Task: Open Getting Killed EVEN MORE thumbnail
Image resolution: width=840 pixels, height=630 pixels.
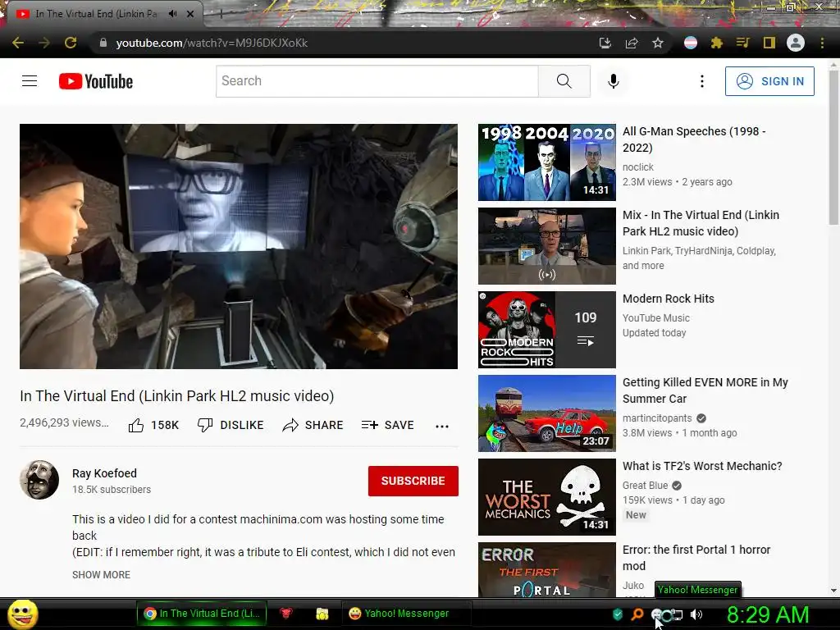Action: point(547,413)
